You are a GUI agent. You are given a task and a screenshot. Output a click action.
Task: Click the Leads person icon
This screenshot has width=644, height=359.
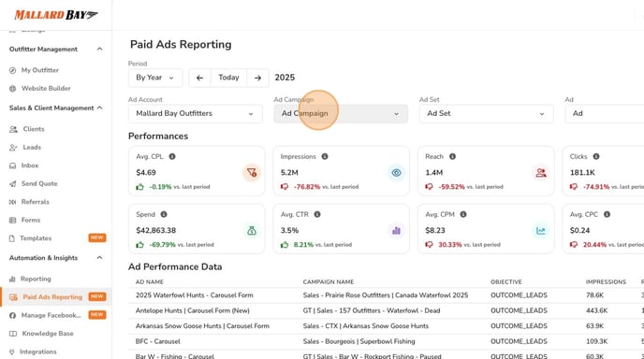coord(13,148)
